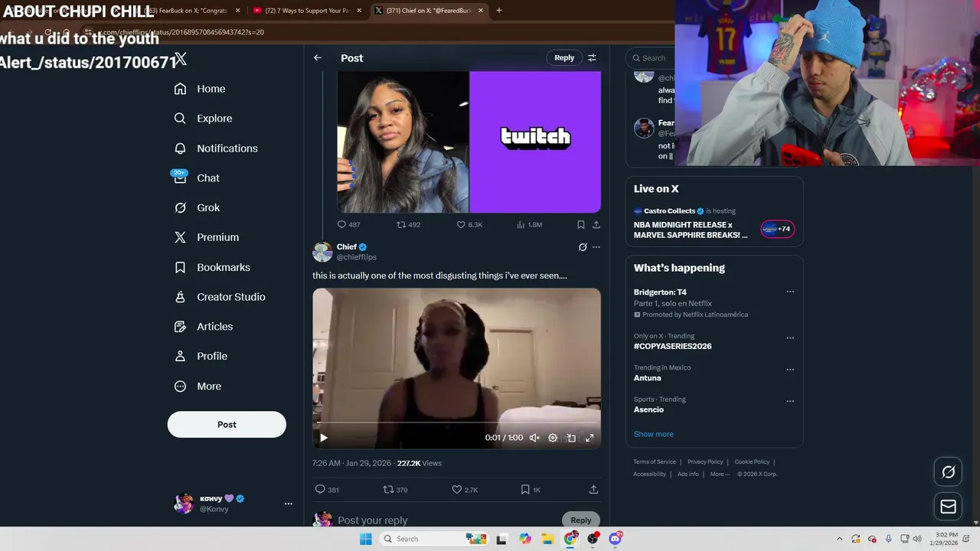980x551 pixels.
Task: Open more options on Chief's post
Action: [x=596, y=247]
